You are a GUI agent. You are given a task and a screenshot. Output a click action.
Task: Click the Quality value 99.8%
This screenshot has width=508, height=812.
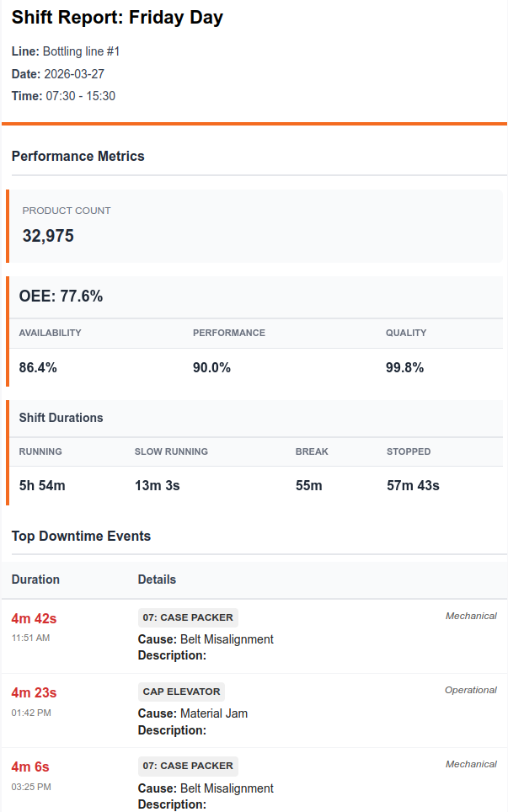tap(404, 368)
